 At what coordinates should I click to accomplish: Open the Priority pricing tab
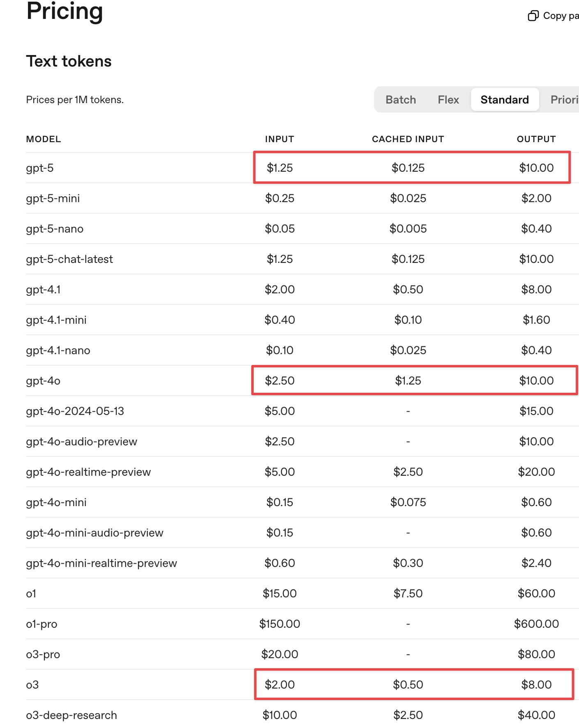tap(565, 99)
